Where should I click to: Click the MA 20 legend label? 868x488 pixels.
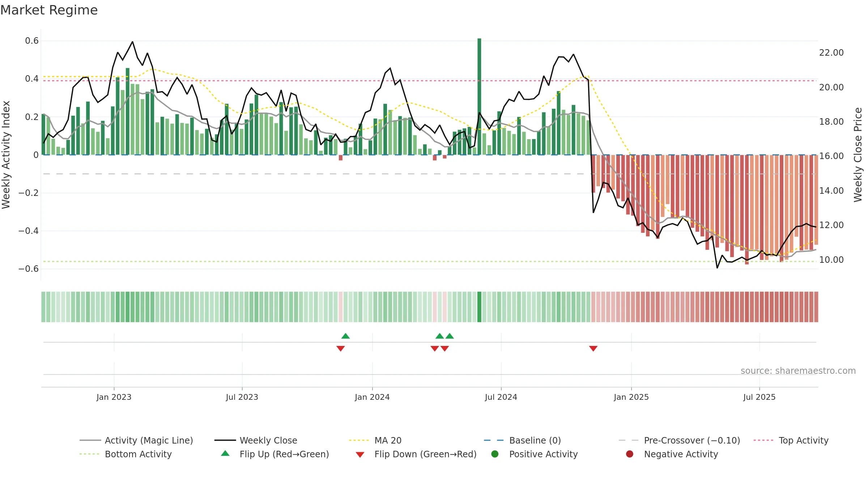[388, 440]
